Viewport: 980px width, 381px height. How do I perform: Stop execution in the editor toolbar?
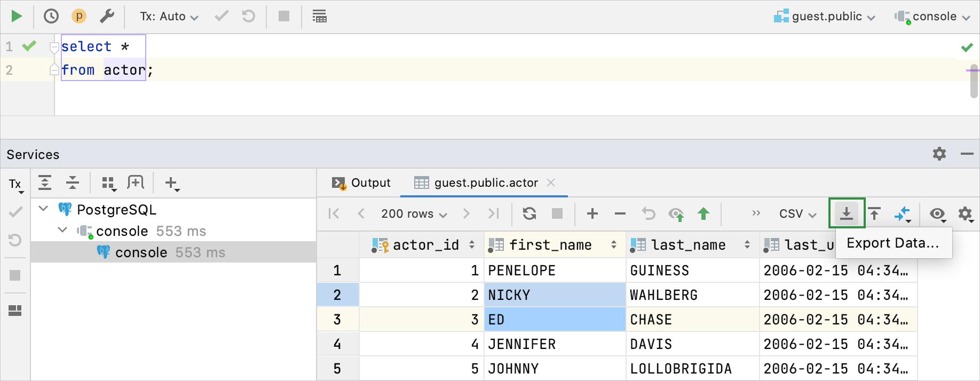tap(284, 16)
